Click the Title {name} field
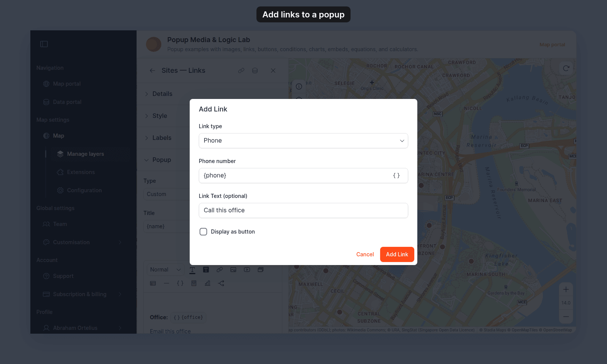Image resolution: width=607 pixels, height=364 pixels. pos(167,226)
